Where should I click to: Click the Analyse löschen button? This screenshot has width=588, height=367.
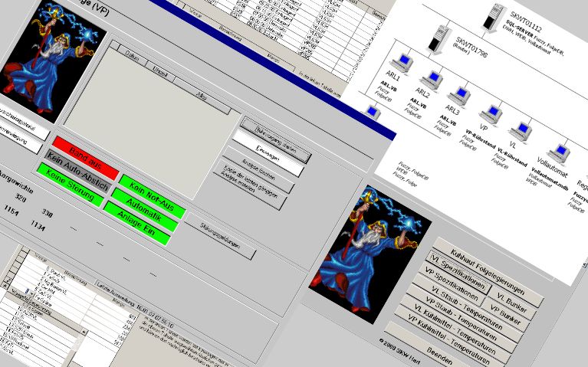click(x=258, y=170)
